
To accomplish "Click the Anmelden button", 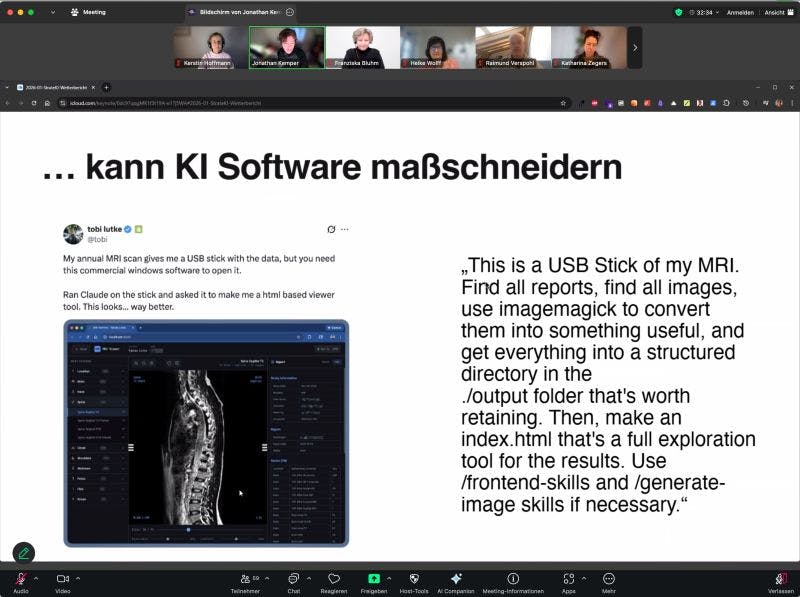I will pos(740,12).
